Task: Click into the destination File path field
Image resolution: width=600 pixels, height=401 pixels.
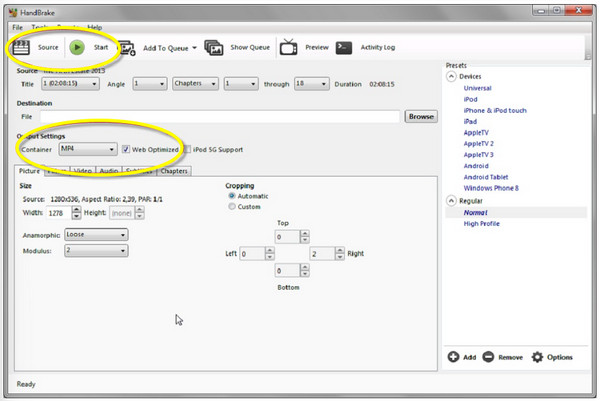Action: click(x=220, y=116)
